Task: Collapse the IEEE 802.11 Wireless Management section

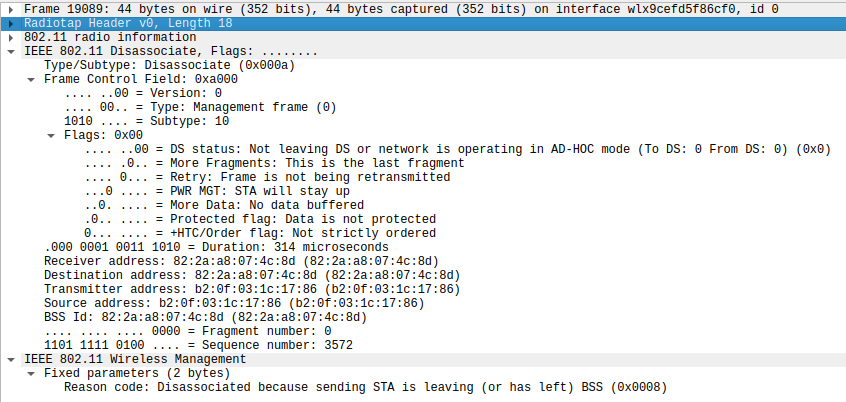Action: (11, 359)
